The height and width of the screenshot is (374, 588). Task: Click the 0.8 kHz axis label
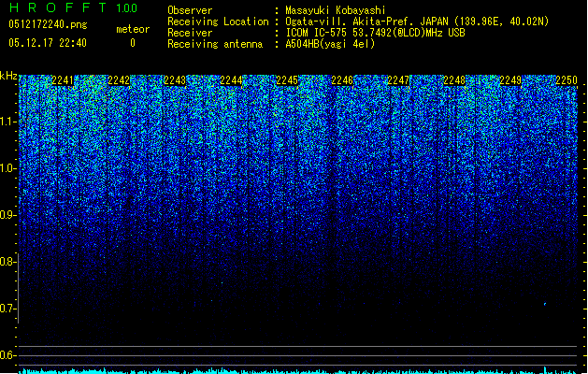(7, 262)
